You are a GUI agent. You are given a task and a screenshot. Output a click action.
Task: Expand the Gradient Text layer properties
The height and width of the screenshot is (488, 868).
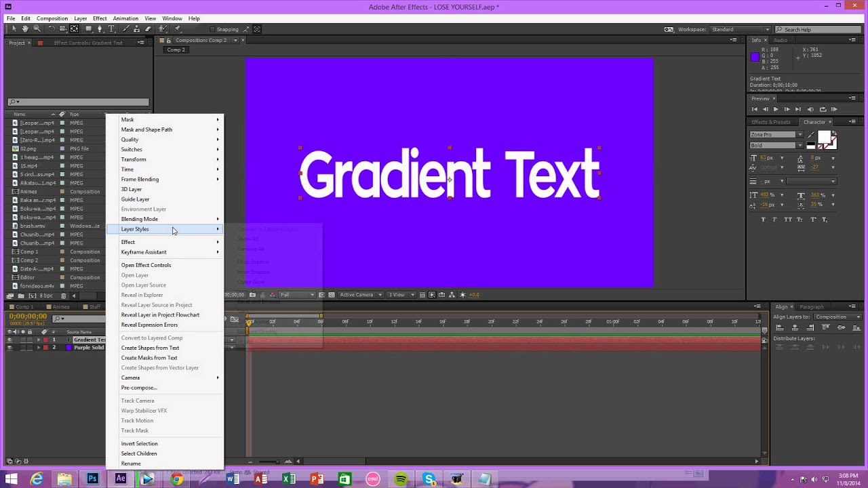(x=39, y=340)
